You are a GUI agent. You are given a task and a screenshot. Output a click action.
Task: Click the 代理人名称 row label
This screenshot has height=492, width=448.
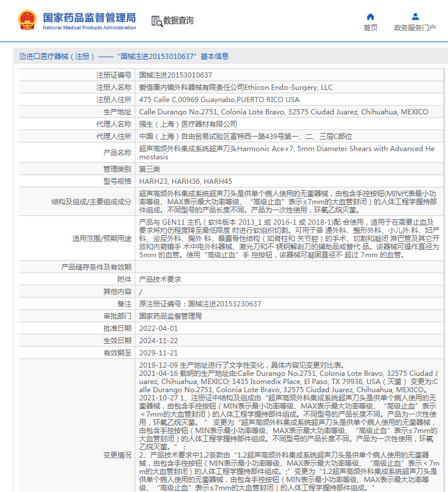pyautogui.click(x=114, y=124)
